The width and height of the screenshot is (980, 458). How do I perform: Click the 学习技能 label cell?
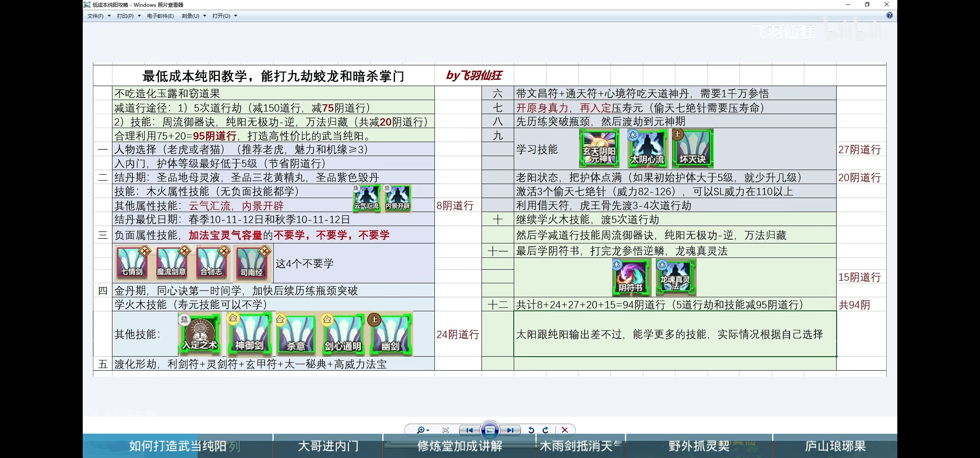537,149
